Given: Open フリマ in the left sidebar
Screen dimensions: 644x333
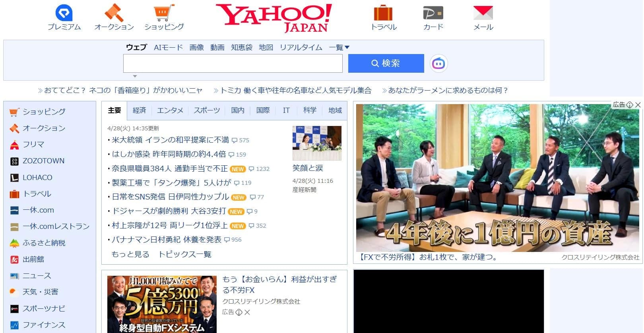Looking at the screenshot, I should [x=33, y=145].
